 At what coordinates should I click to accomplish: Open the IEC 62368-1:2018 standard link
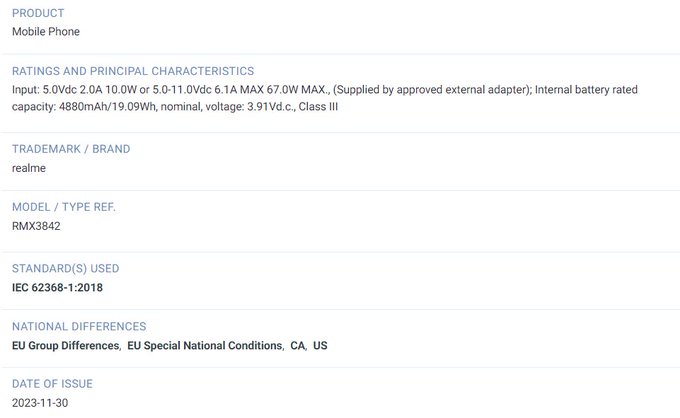57,288
